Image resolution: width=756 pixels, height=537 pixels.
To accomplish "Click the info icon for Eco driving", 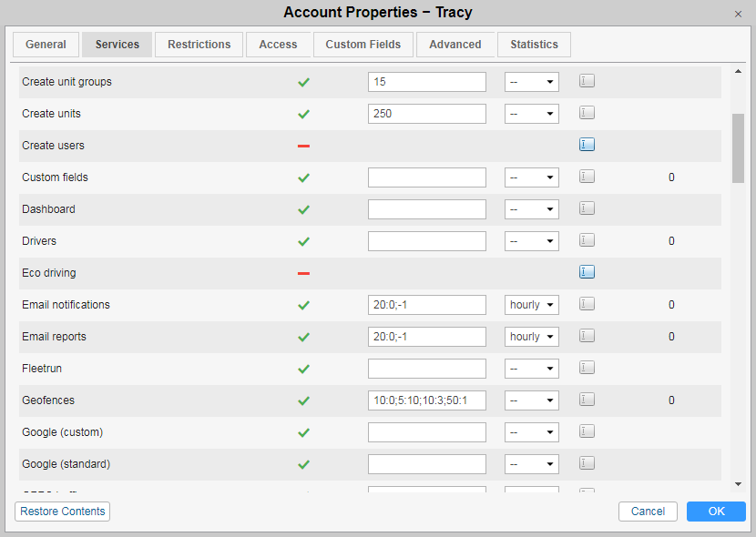I will (x=587, y=272).
